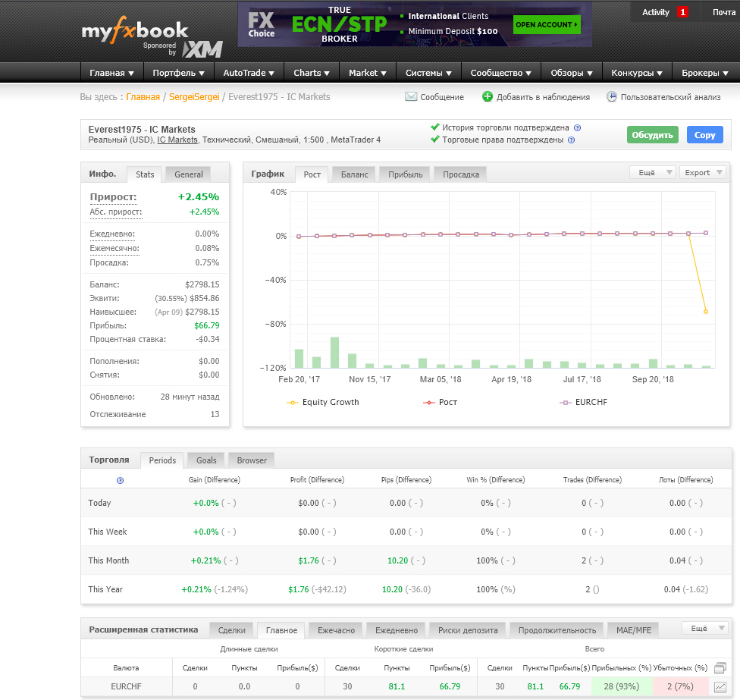Click the myfxbook logo

134,30
